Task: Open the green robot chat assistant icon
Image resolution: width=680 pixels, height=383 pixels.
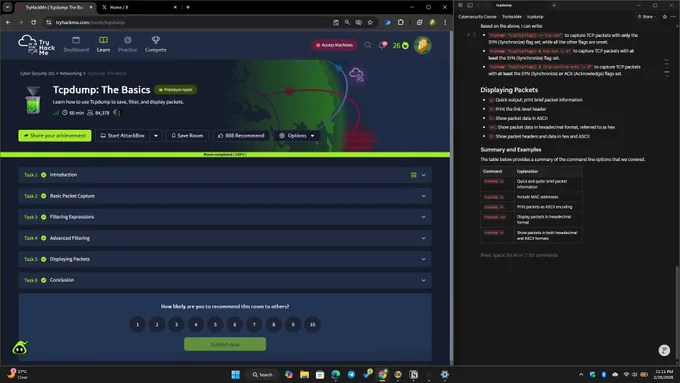Action: [x=20, y=348]
